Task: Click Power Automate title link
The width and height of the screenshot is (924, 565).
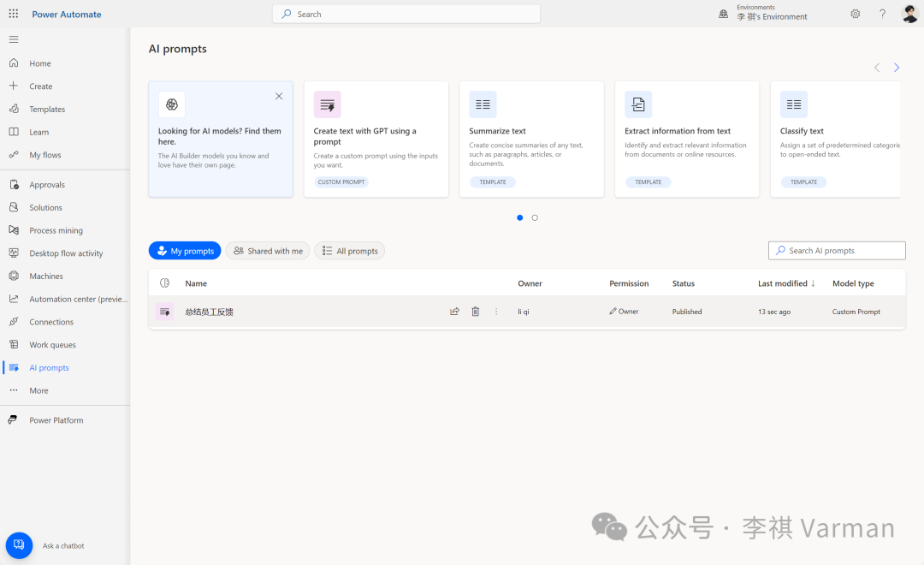Action: click(67, 15)
